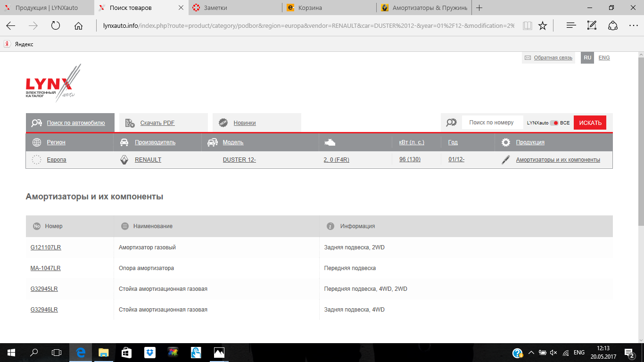Change manufacturer via RENAULT link

(x=148, y=160)
